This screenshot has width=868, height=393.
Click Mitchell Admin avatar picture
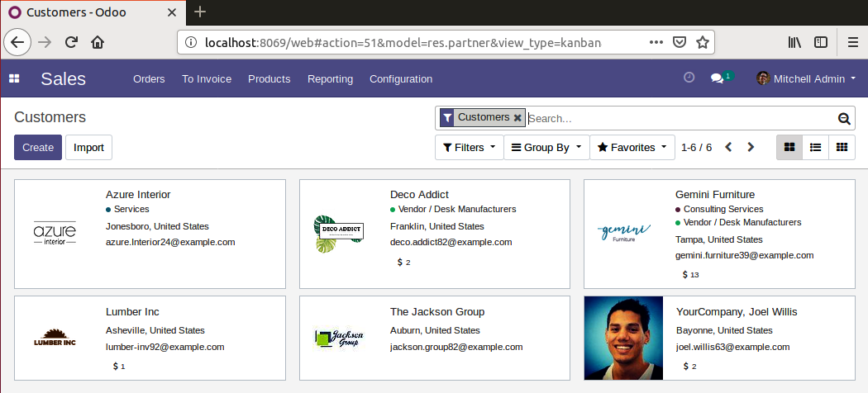[763, 78]
